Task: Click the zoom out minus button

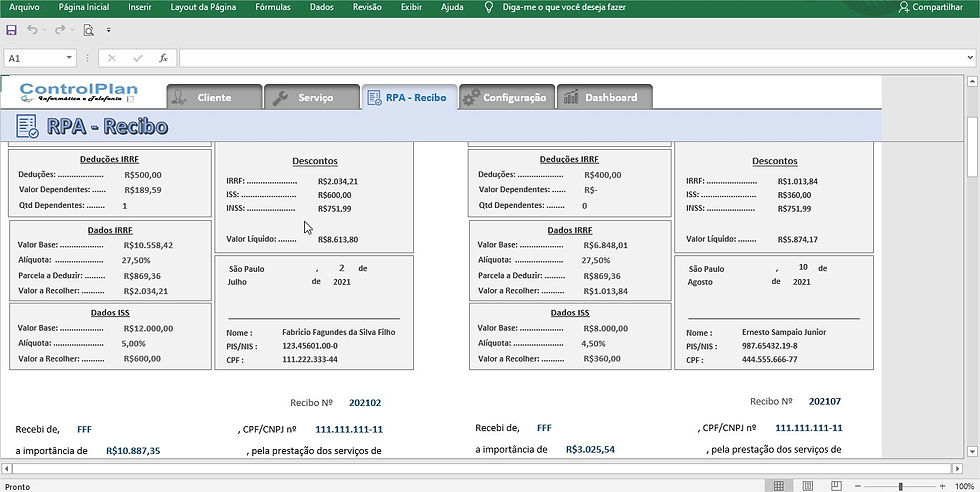Action: (x=860, y=486)
